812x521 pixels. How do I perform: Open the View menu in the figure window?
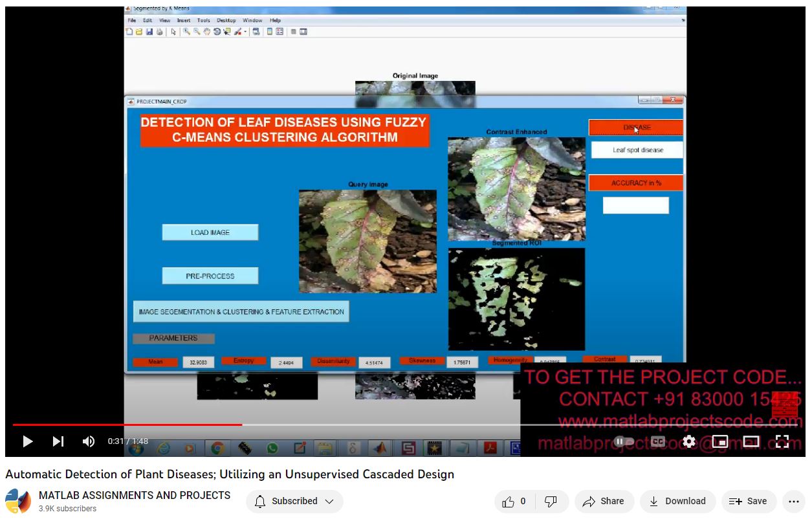pos(165,21)
